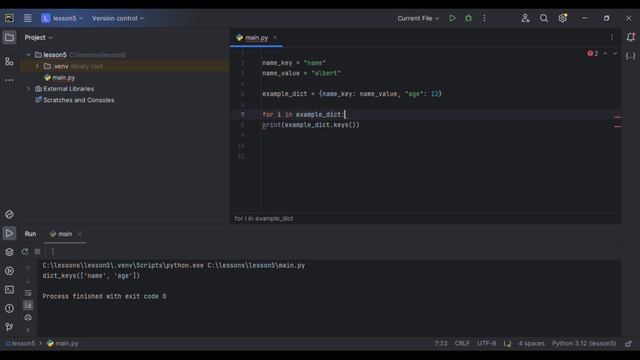The width and height of the screenshot is (640, 360).
Task: Toggle read-only lock icon in status bar
Action: pyautogui.click(x=629, y=344)
